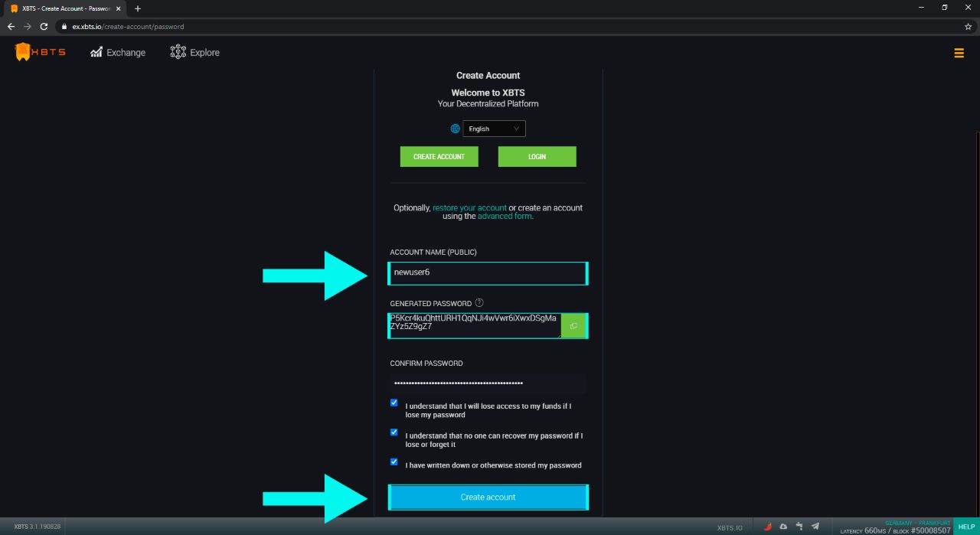980x535 pixels.
Task: Click the green CREATE ACCOUNT button
Action: click(439, 156)
